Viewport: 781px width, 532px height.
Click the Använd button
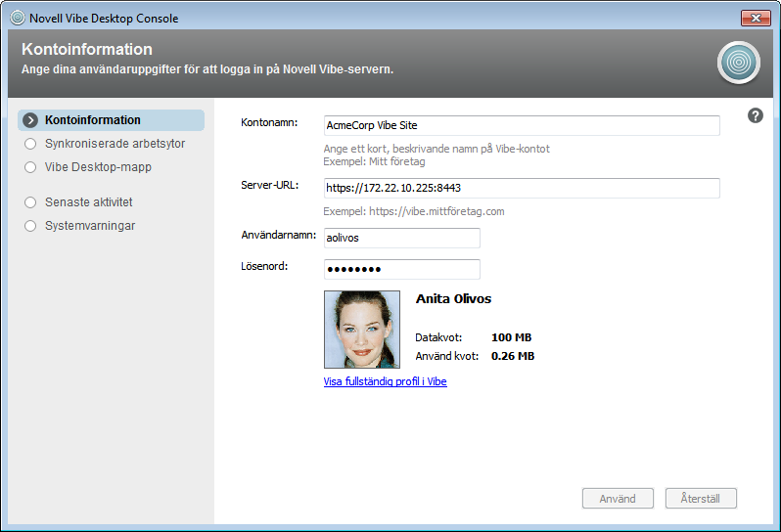pos(618,499)
